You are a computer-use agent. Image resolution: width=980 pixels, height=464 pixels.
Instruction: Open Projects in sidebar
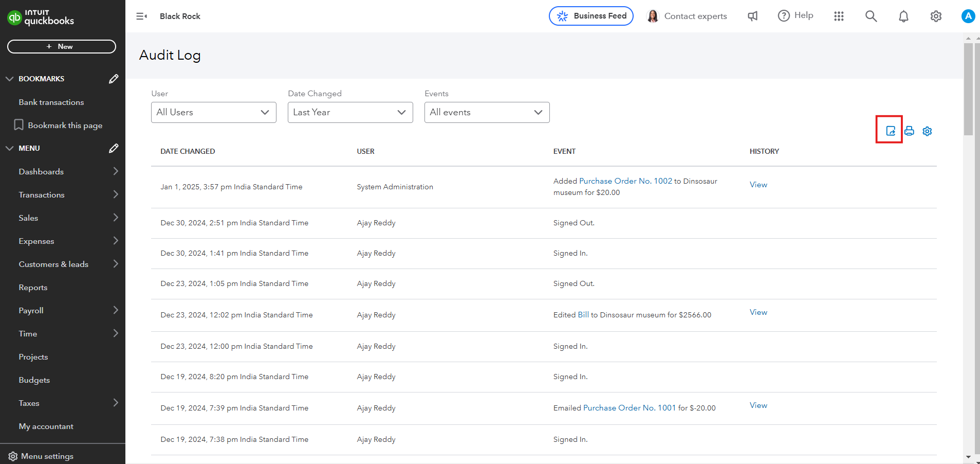coord(33,357)
